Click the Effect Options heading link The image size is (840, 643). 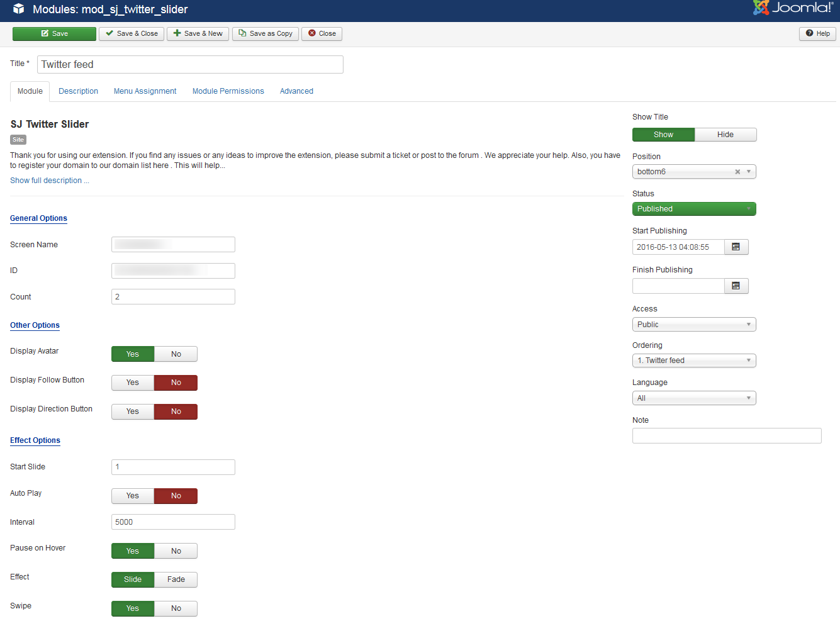point(35,440)
